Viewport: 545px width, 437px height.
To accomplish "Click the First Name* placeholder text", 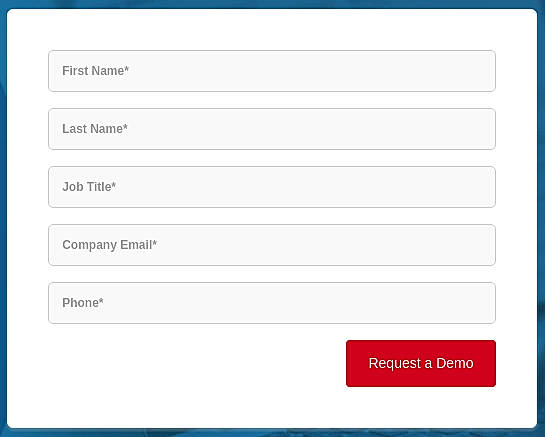I will point(96,71).
